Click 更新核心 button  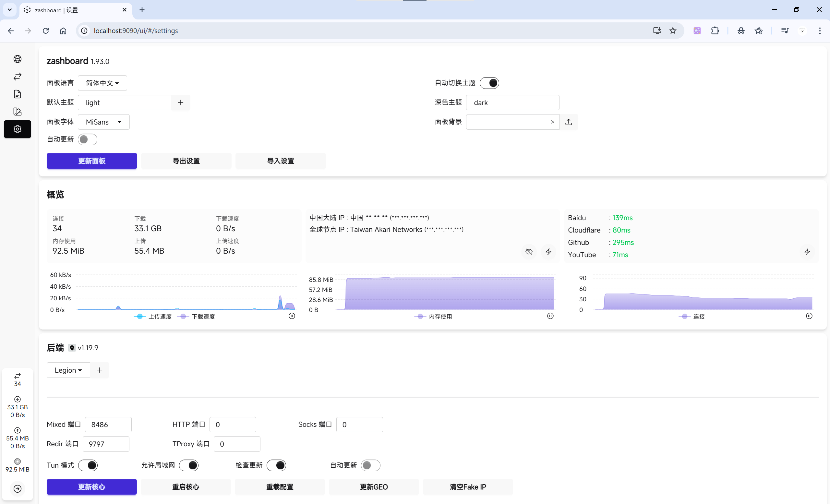click(x=91, y=487)
